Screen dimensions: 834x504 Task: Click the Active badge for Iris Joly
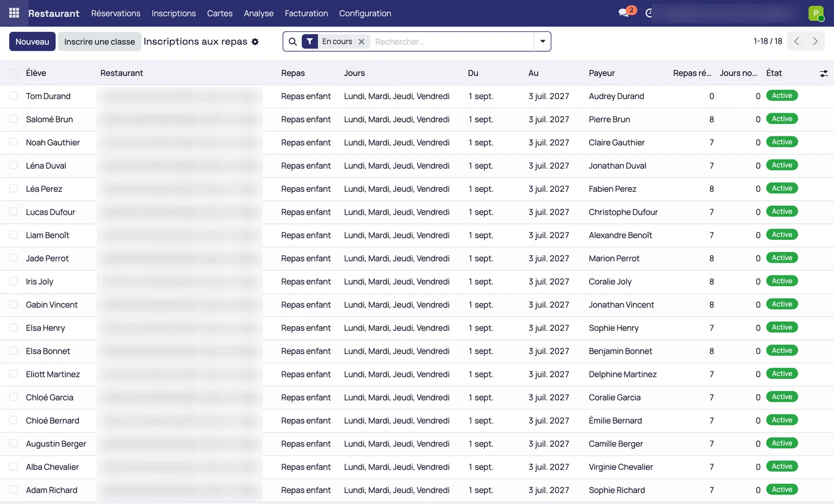pyautogui.click(x=782, y=281)
